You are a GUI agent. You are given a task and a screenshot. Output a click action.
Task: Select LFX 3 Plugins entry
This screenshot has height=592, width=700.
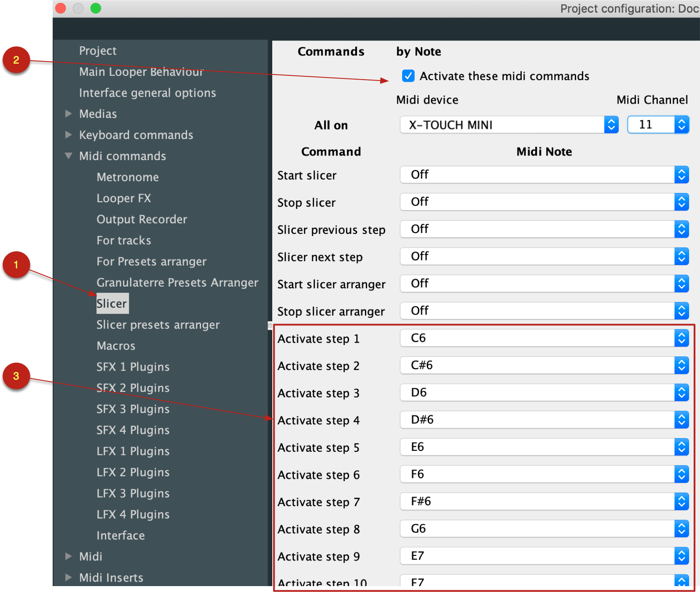pyautogui.click(x=133, y=493)
